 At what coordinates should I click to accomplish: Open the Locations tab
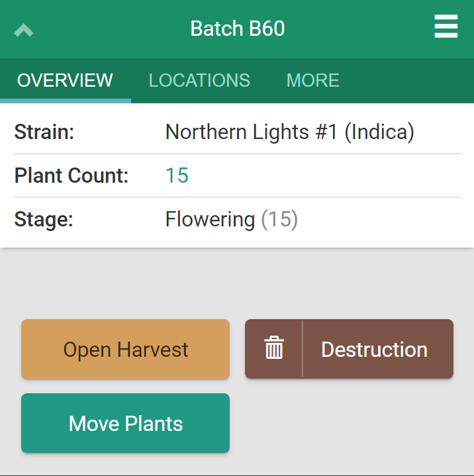[199, 80]
